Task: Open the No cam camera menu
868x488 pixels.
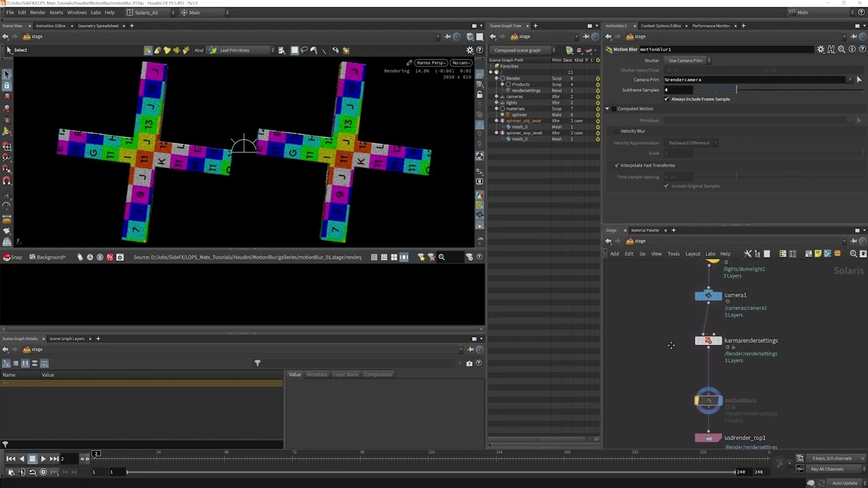Action: pyautogui.click(x=461, y=62)
